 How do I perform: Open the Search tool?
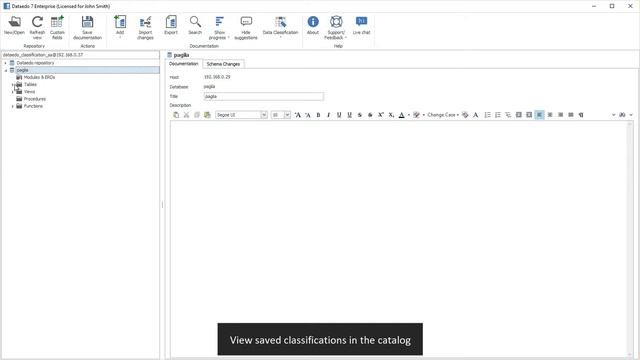pyautogui.click(x=195, y=25)
